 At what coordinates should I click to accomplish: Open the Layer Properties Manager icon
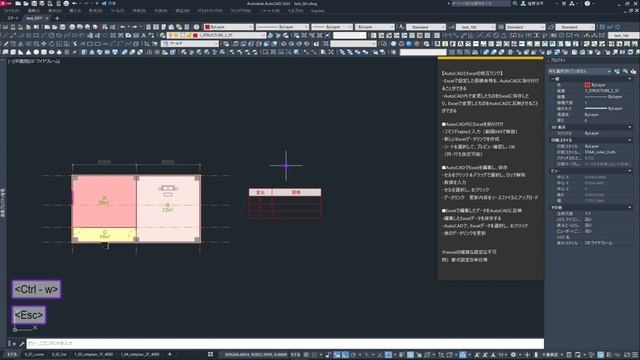pos(162,36)
